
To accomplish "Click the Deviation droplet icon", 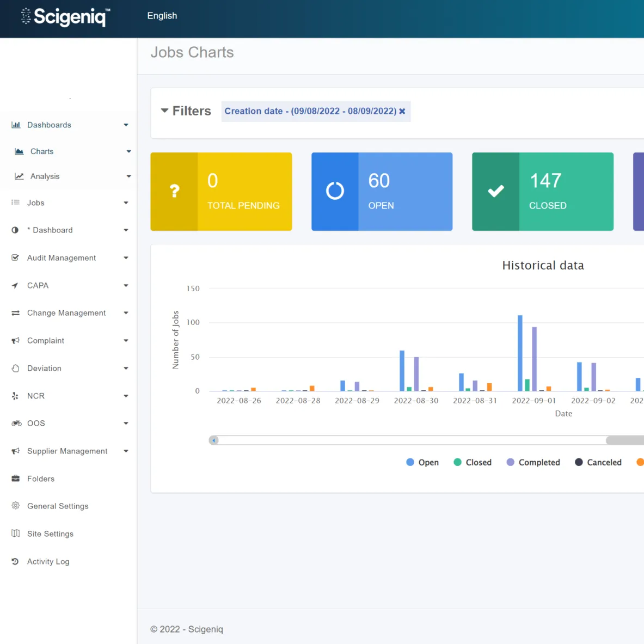I will tap(16, 368).
